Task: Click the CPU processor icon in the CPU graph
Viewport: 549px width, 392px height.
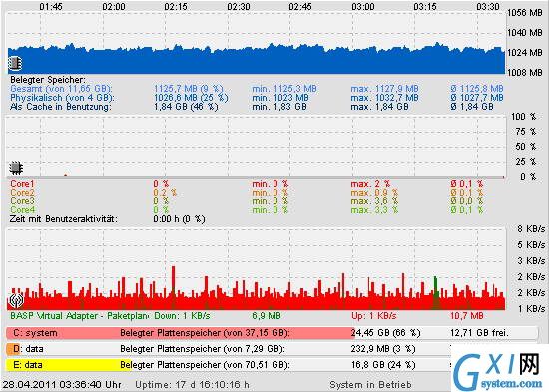Action: (16, 168)
